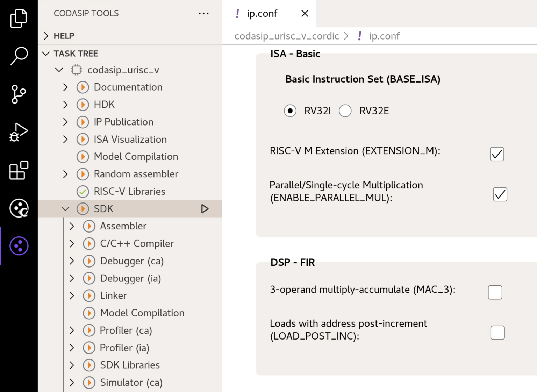Open Run and Debug in activity bar
The image size is (537, 392).
[x=19, y=132]
